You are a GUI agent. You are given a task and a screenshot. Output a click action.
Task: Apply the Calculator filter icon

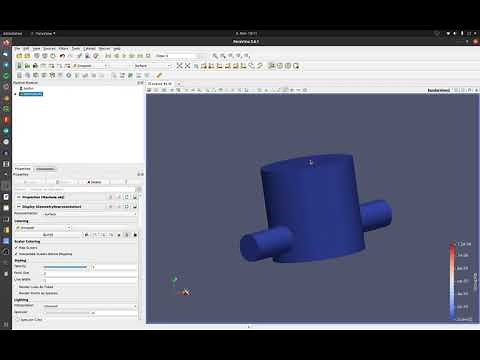pyautogui.click(x=19, y=75)
